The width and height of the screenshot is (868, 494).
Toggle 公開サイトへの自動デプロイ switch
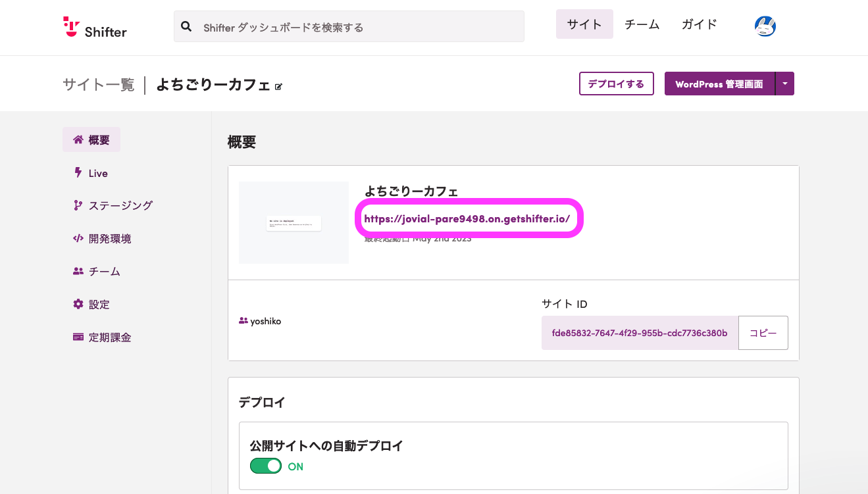265,466
